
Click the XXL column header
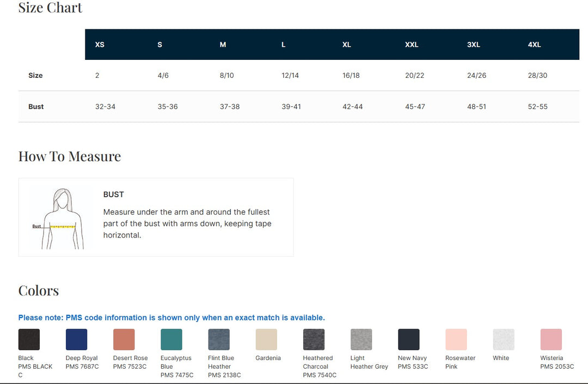pos(412,45)
